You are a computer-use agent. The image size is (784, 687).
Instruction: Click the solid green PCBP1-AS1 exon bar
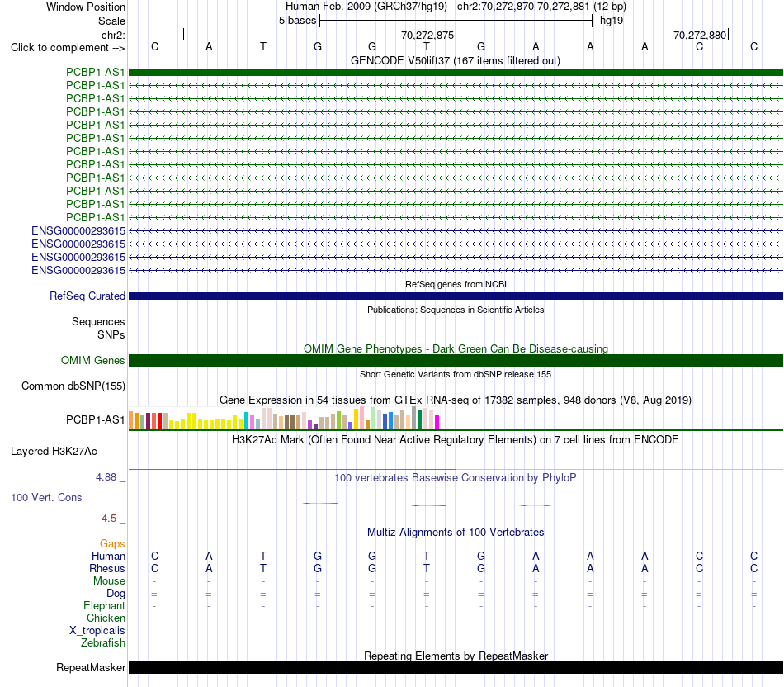point(456,72)
